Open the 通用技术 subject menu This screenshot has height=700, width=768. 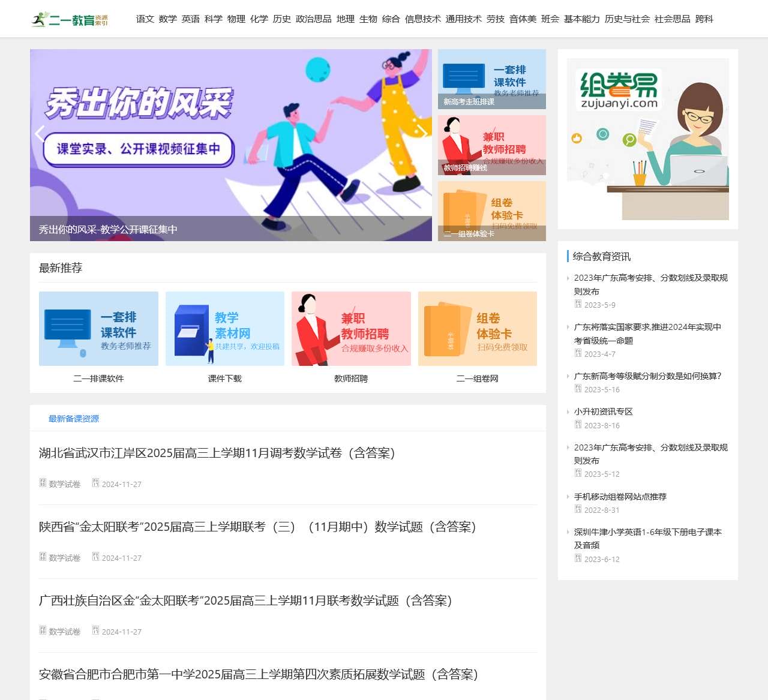pyautogui.click(x=464, y=19)
